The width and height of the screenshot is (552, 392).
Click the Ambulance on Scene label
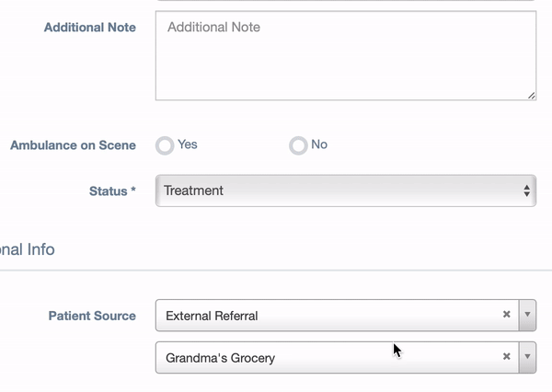point(73,145)
